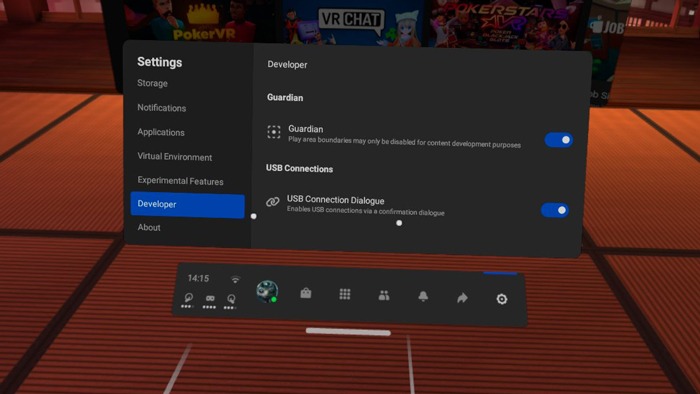Viewport: 700px width, 394px height.
Task: Disable the Guardian toggle
Action: point(558,140)
